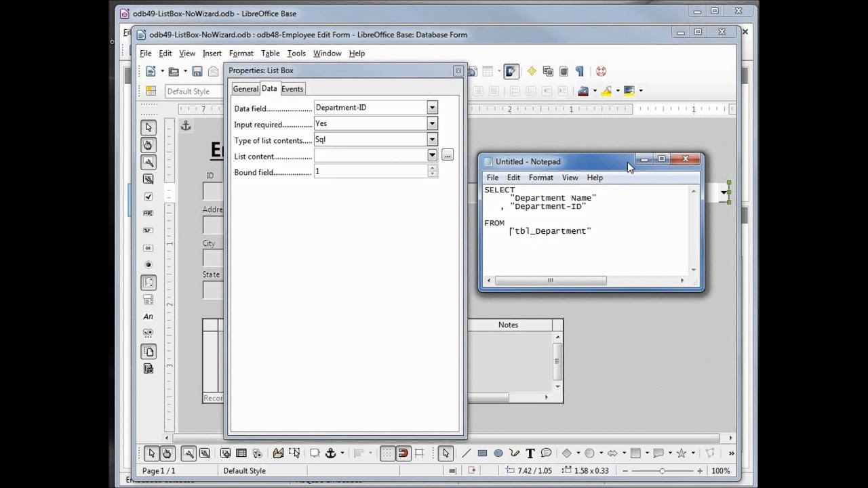Screen dimensions: 868x488
Task: Switch to the Events tab in Properties
Action: pyautogui.click(x=292, y=89)
